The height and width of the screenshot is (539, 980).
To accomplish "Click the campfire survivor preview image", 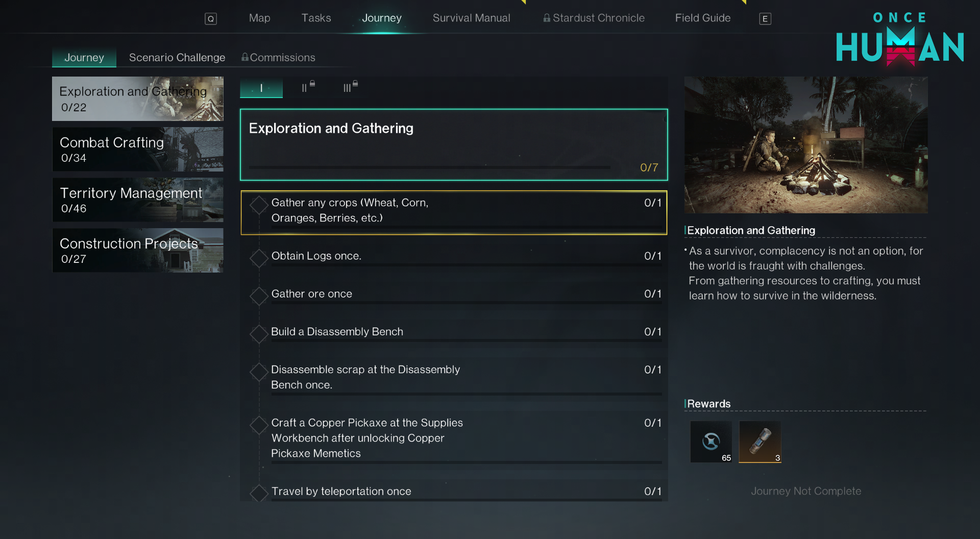I will click(805, 145).
